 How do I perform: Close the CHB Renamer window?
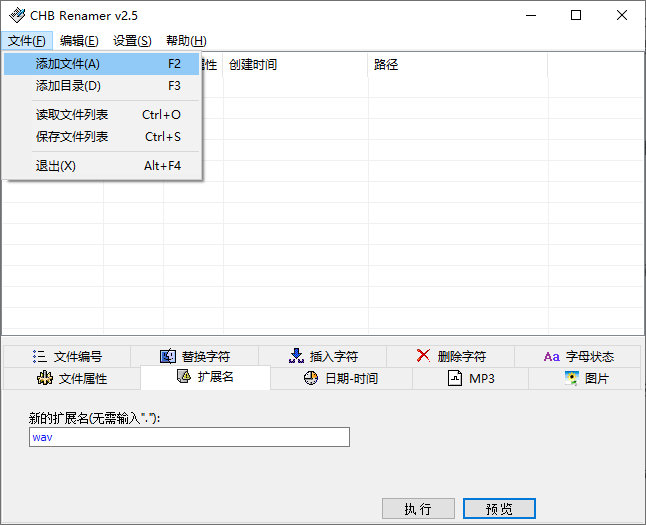pos(622,16)
